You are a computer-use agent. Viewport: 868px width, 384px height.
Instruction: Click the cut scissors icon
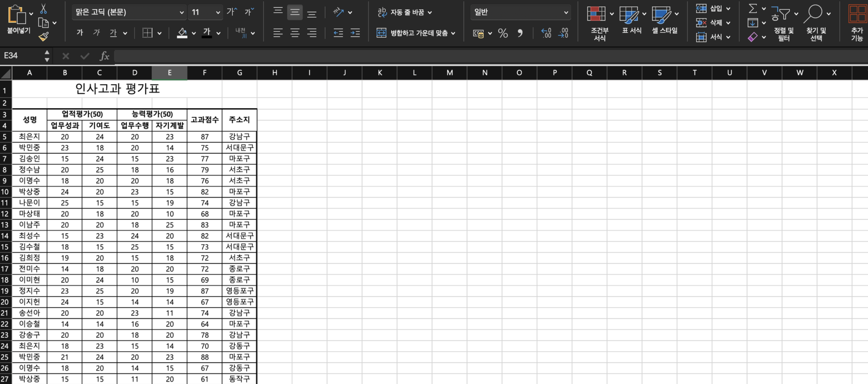coord(44,9)
